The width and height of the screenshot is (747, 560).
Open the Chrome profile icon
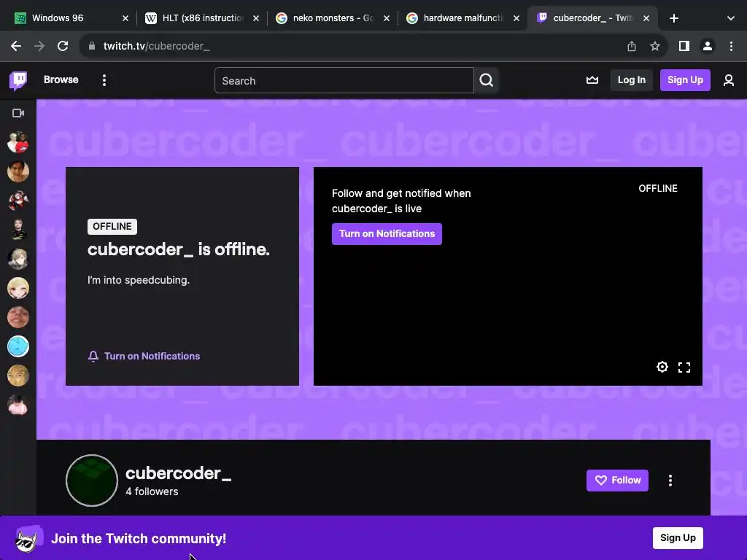708,46
